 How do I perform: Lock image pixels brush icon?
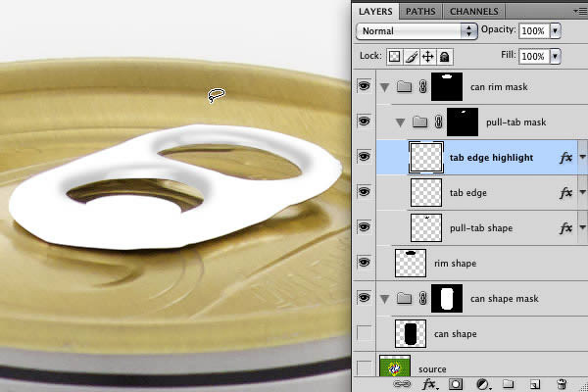412,57
